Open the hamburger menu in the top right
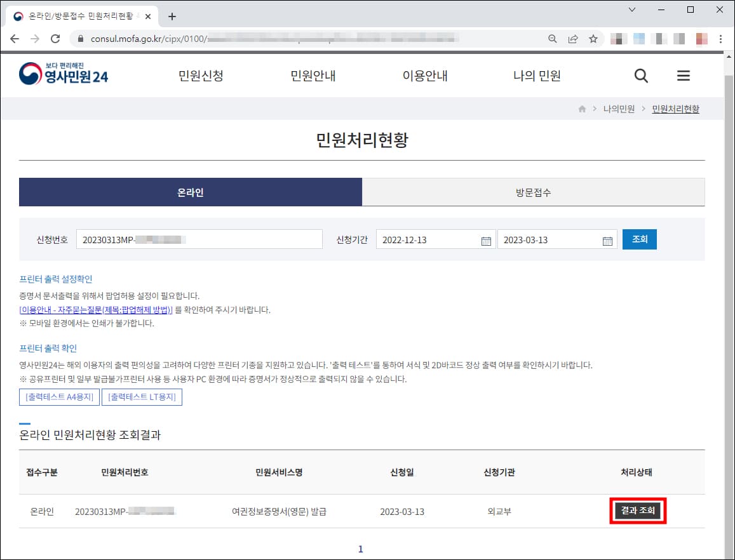Viewport: 735px width, 560px height. coord(684,76)
